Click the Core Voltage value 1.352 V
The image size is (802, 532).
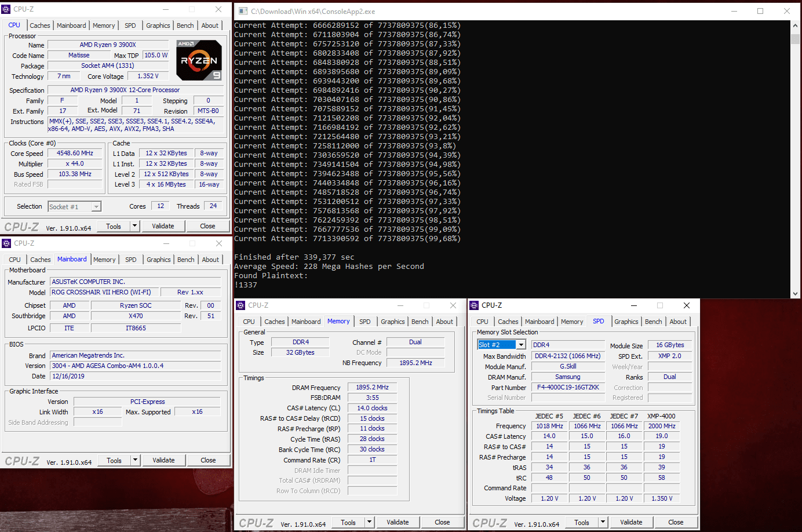(x=148, y=76)
